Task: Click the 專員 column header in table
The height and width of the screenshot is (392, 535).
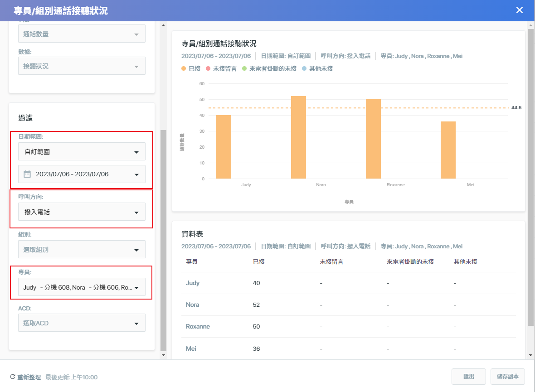Action: (x=192, y=261)
